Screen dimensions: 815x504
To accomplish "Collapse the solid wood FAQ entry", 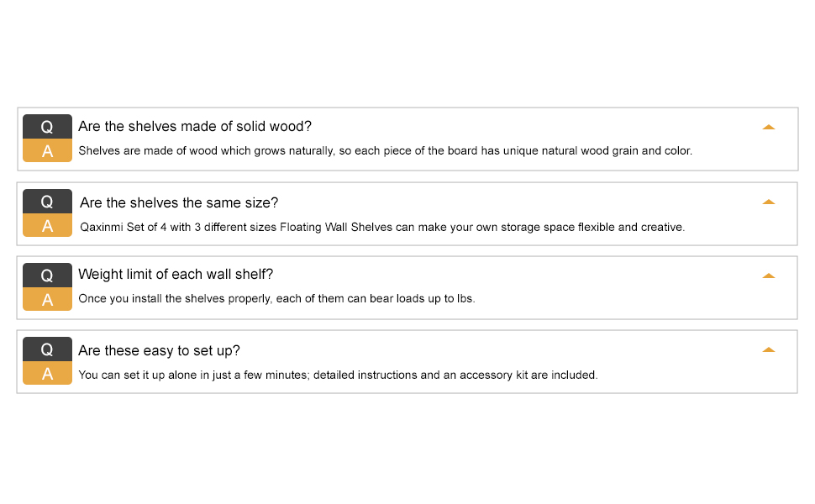I will (x=769, y=126).
